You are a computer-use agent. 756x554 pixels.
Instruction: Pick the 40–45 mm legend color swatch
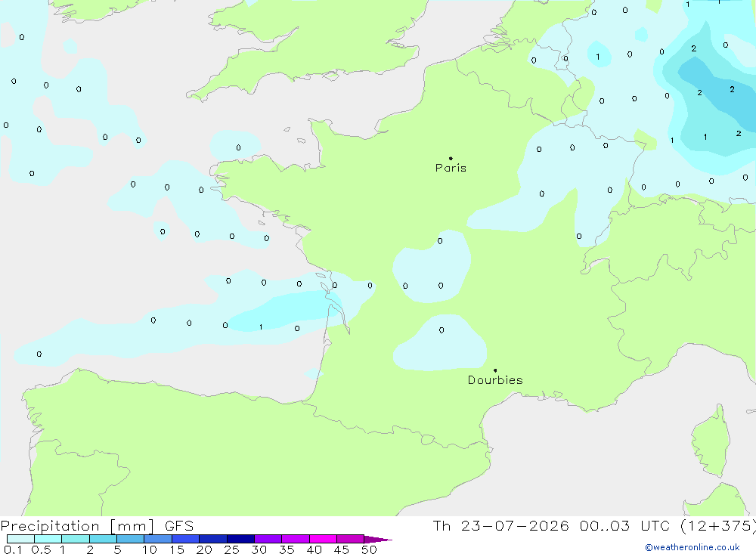(x=323, y=539)
